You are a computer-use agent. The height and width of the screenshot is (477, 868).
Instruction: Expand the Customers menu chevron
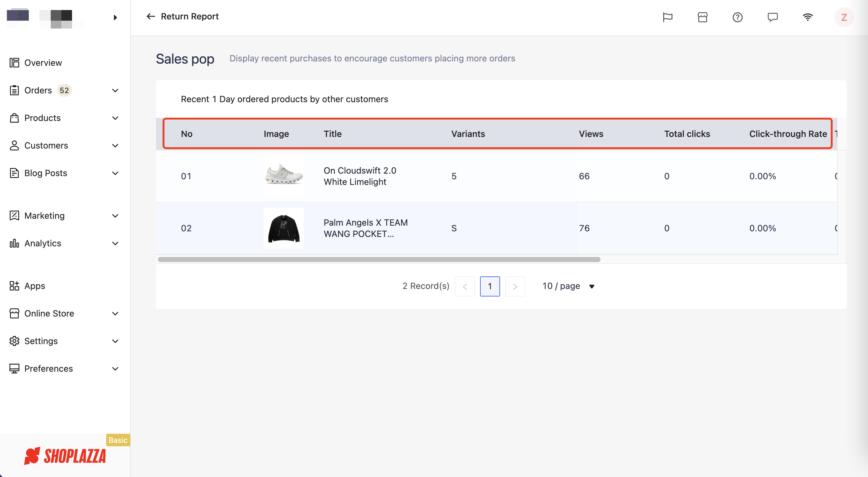coord(115,145)
